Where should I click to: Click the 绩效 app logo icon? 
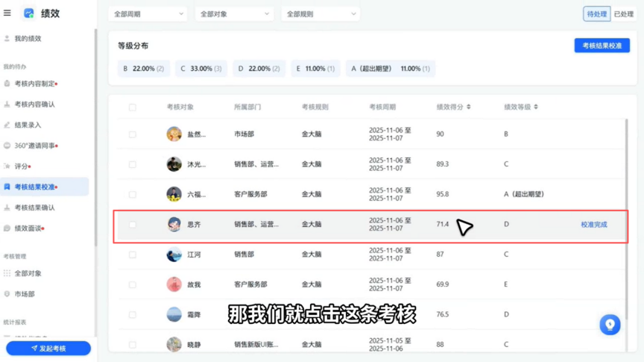coord(29,13)
